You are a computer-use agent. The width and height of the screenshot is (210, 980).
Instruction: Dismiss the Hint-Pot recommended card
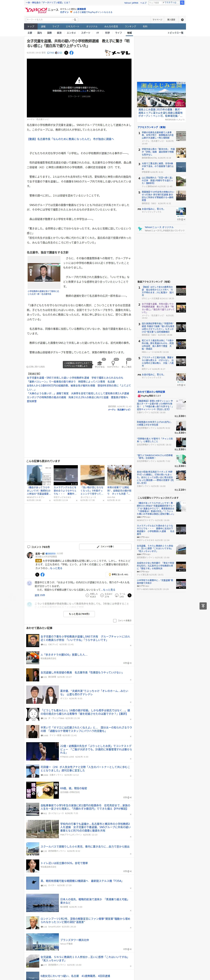pyautogui.click(x=130, y=500)
